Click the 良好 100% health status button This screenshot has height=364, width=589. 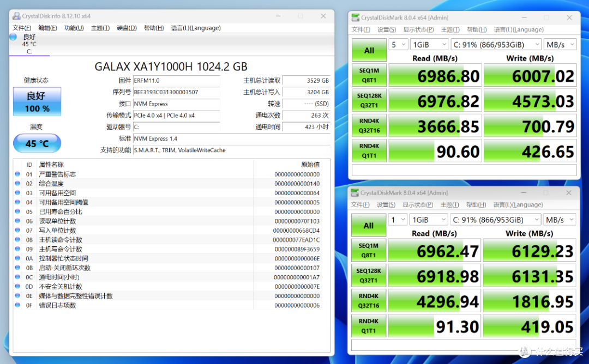coord(37,101)
